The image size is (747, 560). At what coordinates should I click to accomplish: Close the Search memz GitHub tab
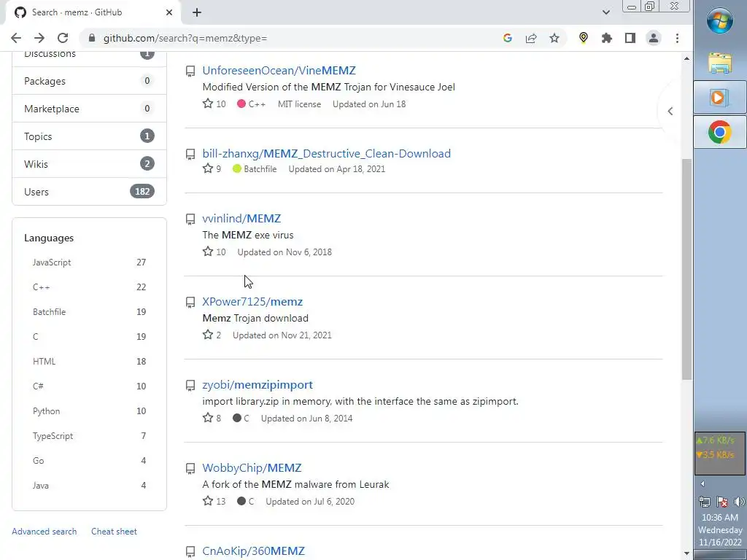pyautogui.click(x=169, y=12)
